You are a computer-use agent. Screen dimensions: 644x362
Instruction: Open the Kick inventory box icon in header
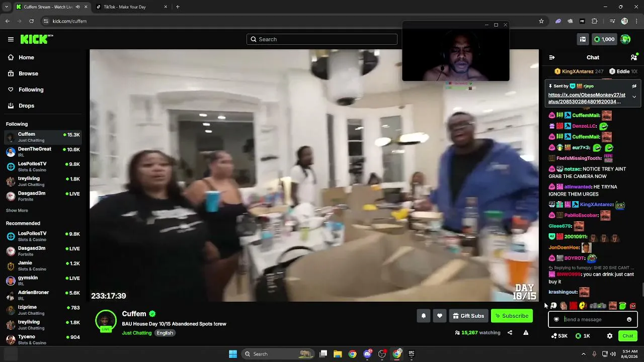(583, 39)
